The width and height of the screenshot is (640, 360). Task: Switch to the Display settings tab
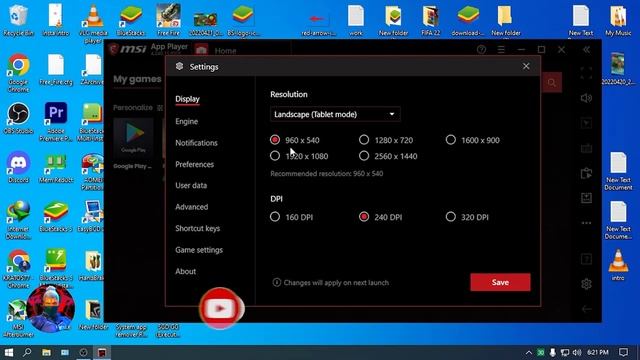(187, 99)
